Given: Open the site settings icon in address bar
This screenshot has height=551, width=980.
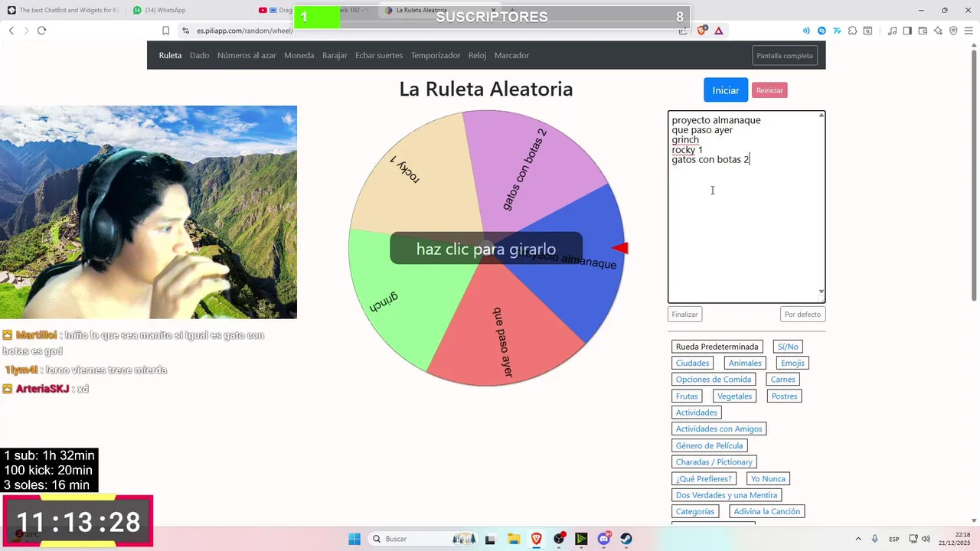Looking at the screenshot, I should (185, 31).
